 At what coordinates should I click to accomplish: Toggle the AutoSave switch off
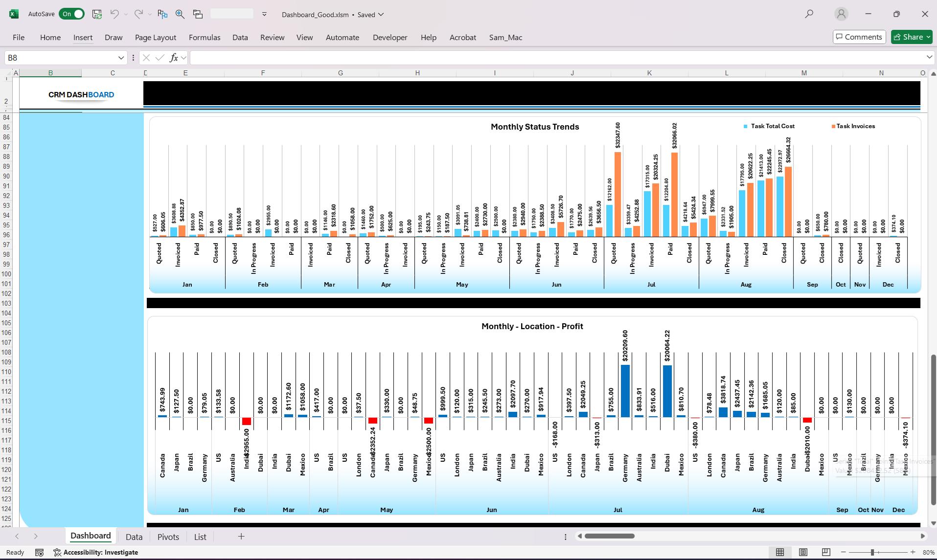tap(71, 14)
